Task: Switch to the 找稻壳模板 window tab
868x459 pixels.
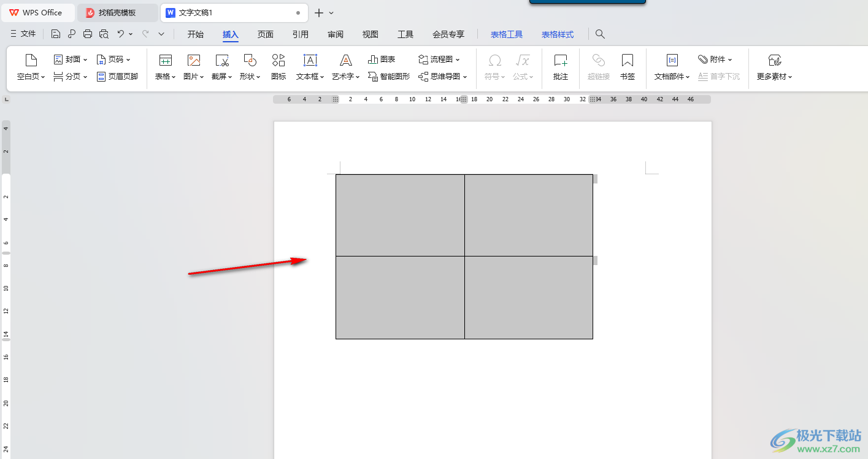Action: coord(117,13)
